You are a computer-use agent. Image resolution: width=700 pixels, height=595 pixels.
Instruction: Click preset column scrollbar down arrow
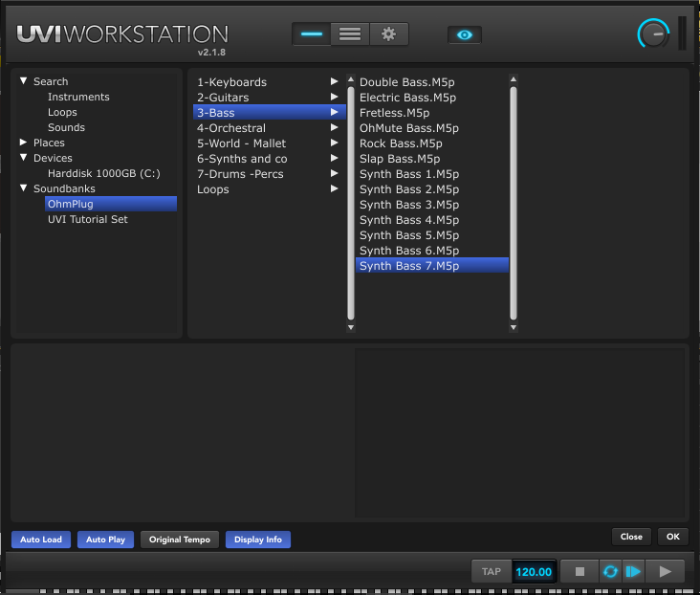point(514,327)
